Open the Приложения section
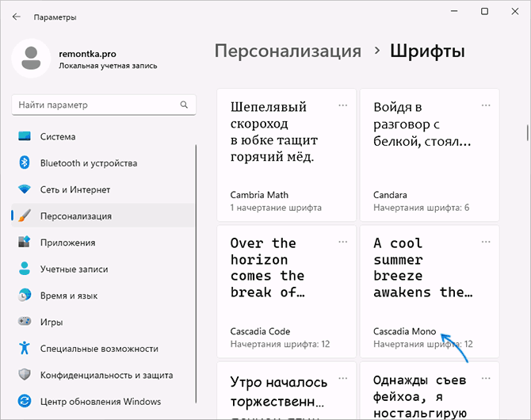The image size is (531, 420). [x=102, y=242]
